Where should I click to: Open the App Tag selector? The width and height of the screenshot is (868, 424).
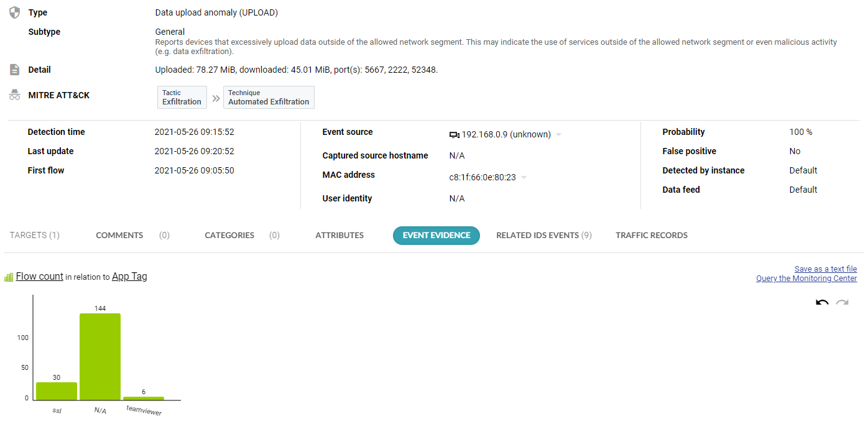129,277
